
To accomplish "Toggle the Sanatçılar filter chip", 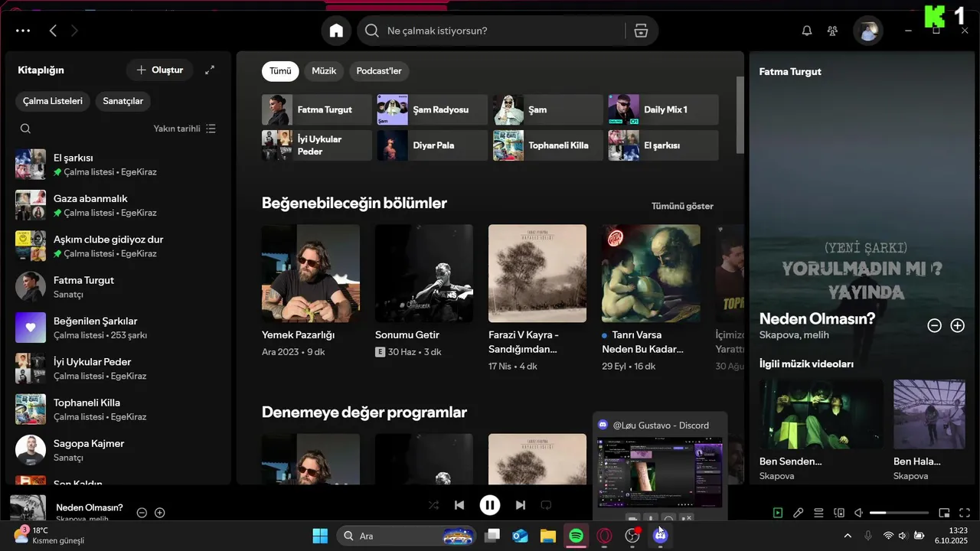I will (123, 101).
